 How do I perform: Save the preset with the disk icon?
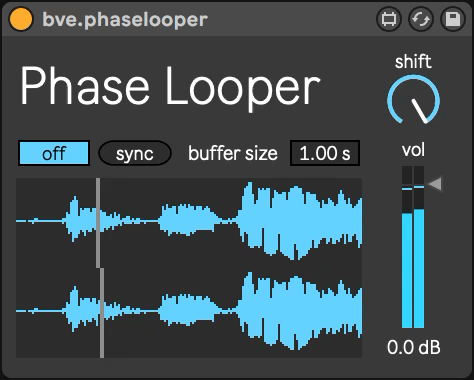[453, 19]
